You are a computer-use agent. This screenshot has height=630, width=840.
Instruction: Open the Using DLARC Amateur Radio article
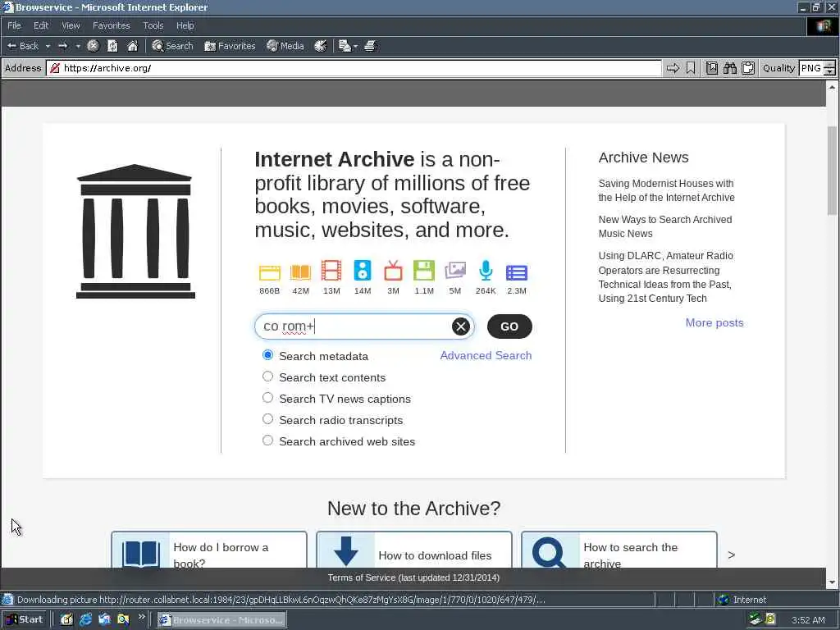click(x=666, y=277)
